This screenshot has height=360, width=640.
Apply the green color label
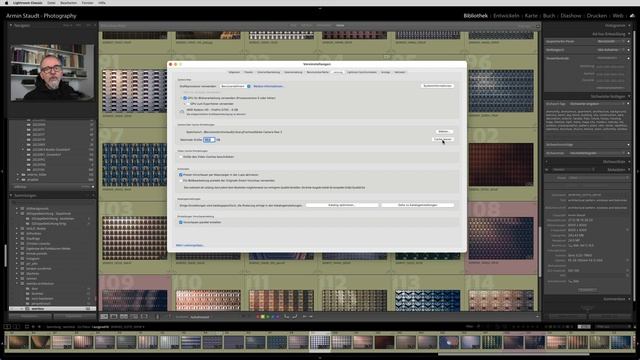point(268,317)
